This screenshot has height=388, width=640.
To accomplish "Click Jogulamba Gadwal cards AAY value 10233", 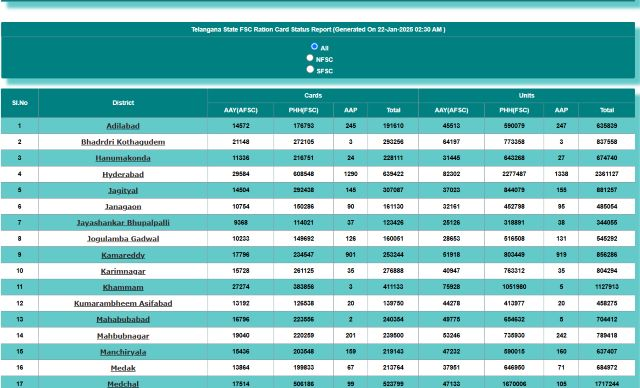I will pyautogui.click(x=240, y=239).
